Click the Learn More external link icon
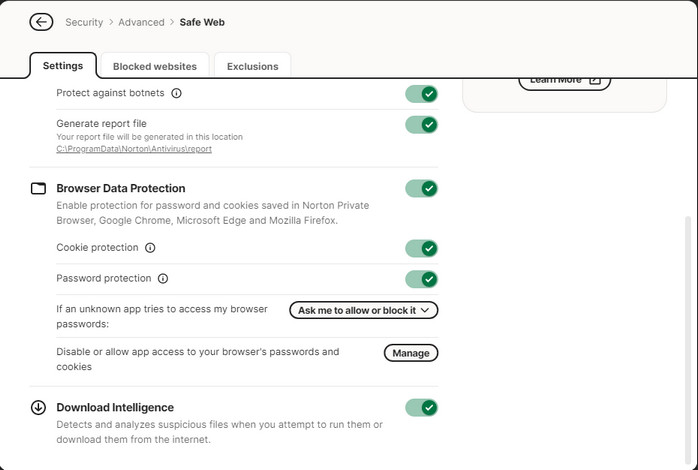Screen dimensions: 698x470 tap(595, 80)
